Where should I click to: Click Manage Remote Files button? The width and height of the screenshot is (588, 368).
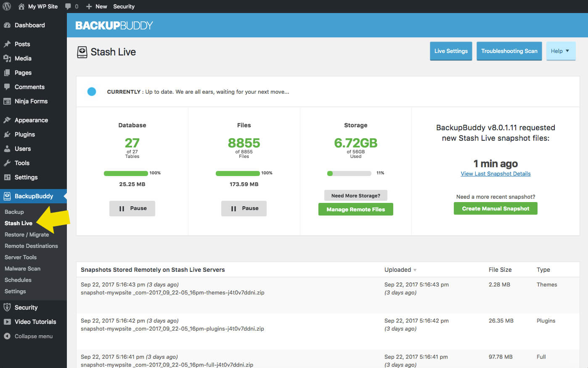(x=356, y=209)
